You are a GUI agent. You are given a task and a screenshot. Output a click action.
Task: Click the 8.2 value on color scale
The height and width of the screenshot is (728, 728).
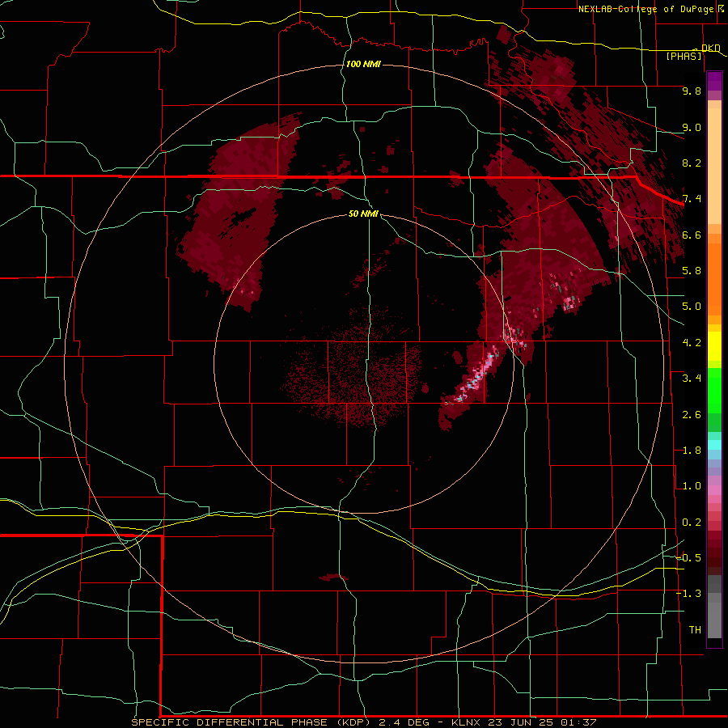tap(692, 163)
